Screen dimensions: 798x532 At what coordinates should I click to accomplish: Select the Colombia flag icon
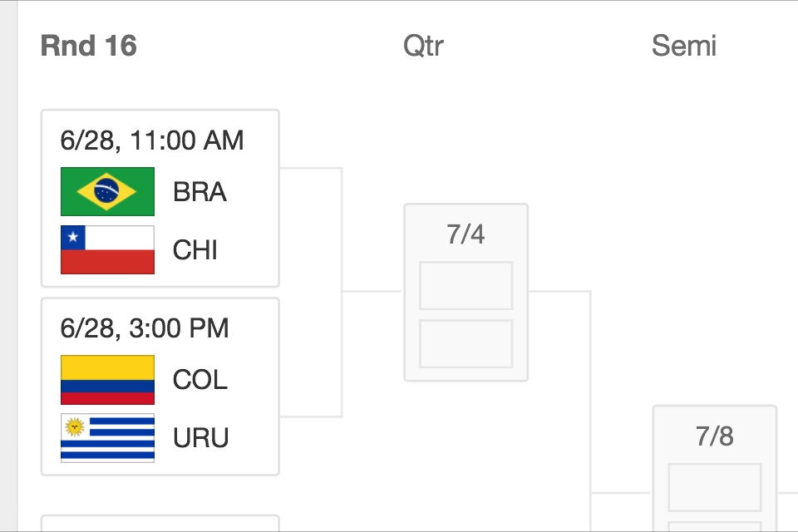click(107, 380)
